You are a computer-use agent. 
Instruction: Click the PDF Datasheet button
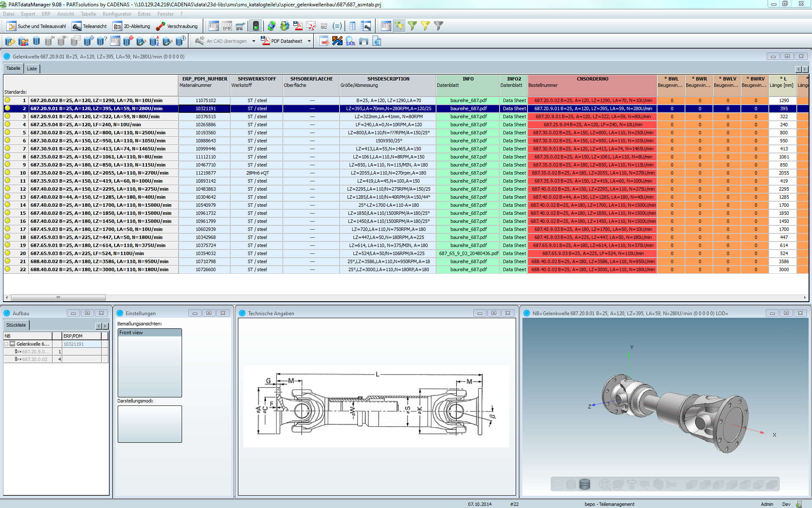click(282, 41)
